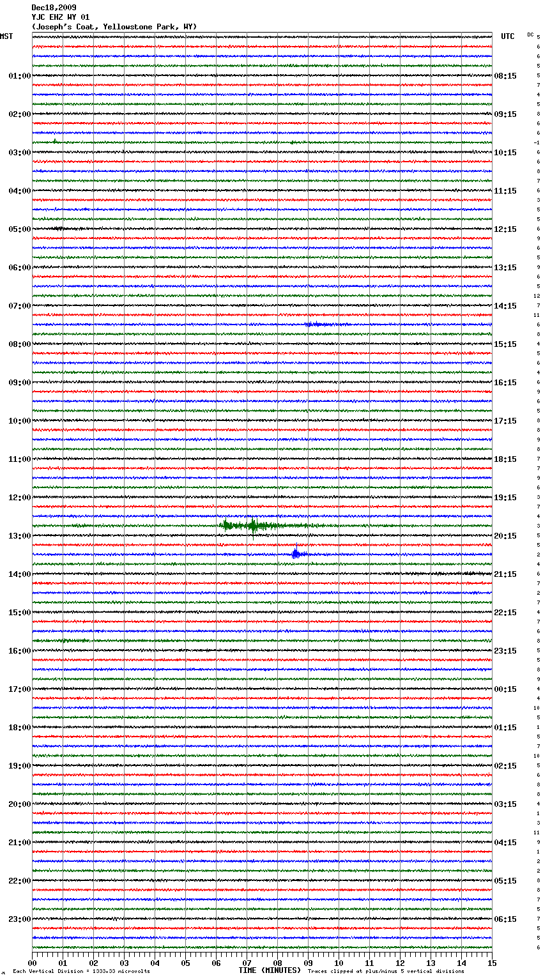Select the 02:00 MST time label
Screen dimensions: 543x980
click(x=19, y=114)
